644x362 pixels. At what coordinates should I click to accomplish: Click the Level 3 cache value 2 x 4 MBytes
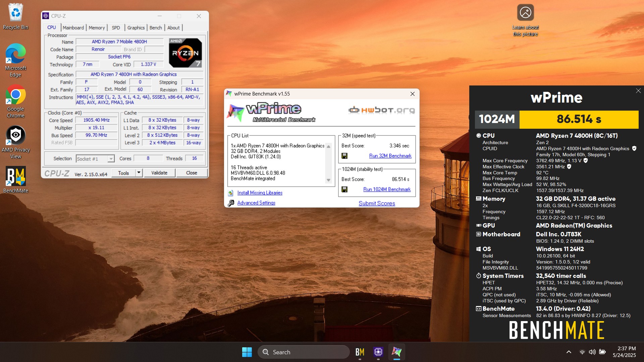[x=162, y=142]
